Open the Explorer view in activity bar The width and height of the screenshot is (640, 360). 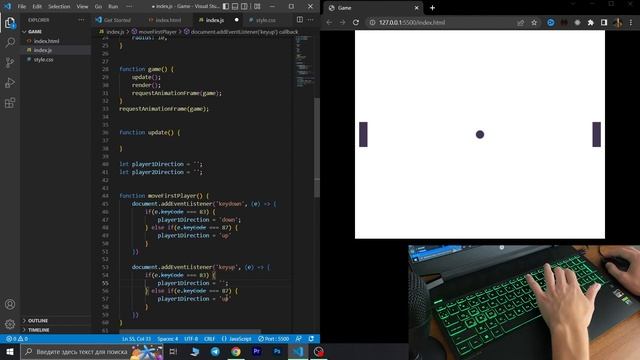tap(10, 23)
